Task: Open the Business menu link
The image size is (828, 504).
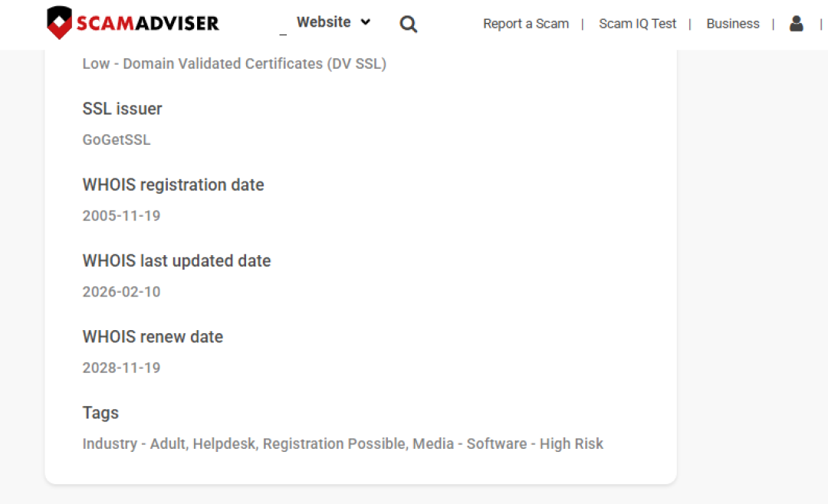Action: coord(733,24)
